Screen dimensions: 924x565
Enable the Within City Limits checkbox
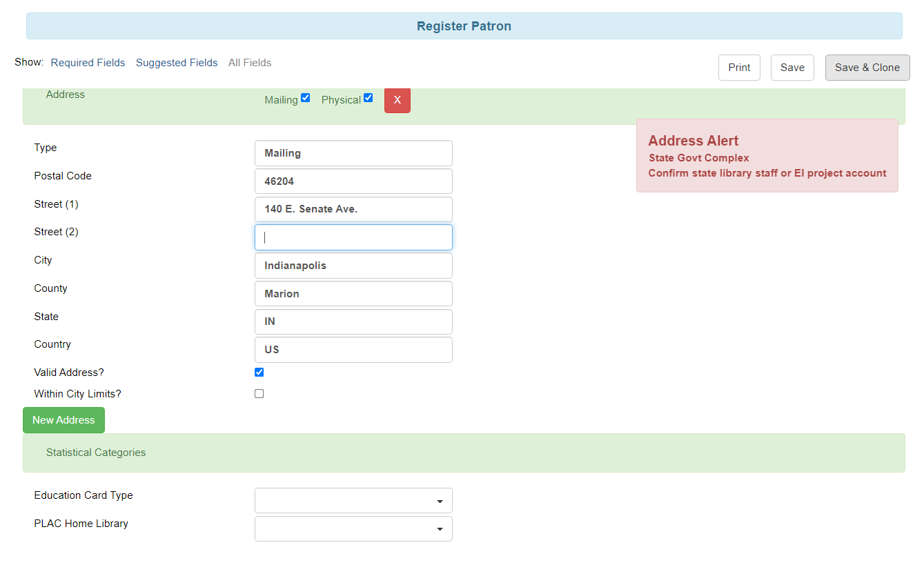(259, 394)
